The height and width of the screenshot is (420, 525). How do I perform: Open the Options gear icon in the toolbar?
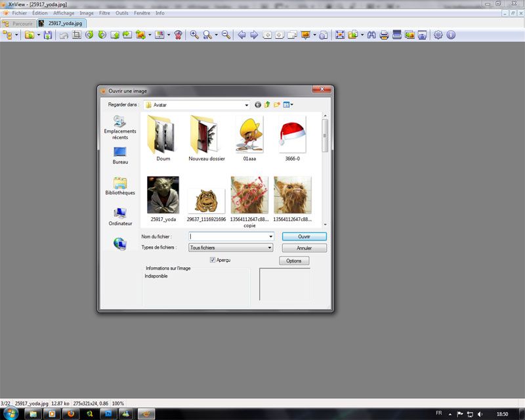coord(438,35)
